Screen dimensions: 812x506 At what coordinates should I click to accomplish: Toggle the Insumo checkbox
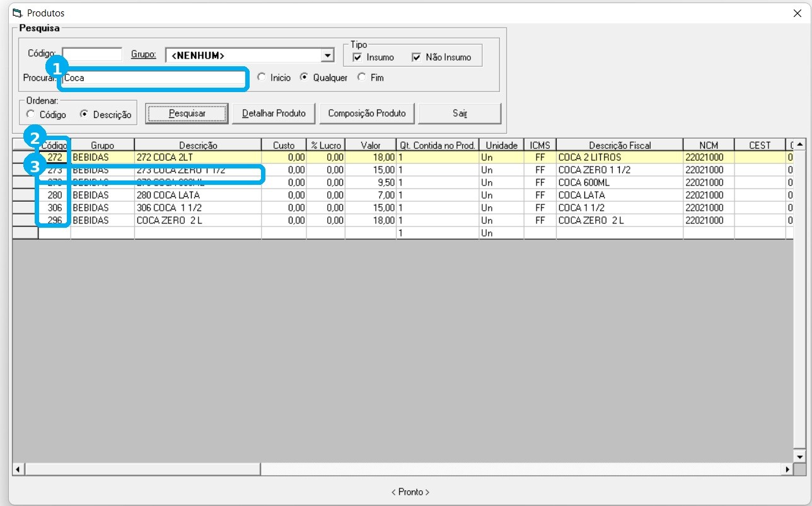pos(357,57)
